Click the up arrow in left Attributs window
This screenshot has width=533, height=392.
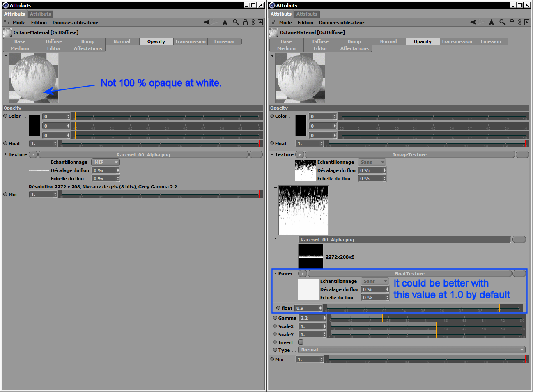225,22
